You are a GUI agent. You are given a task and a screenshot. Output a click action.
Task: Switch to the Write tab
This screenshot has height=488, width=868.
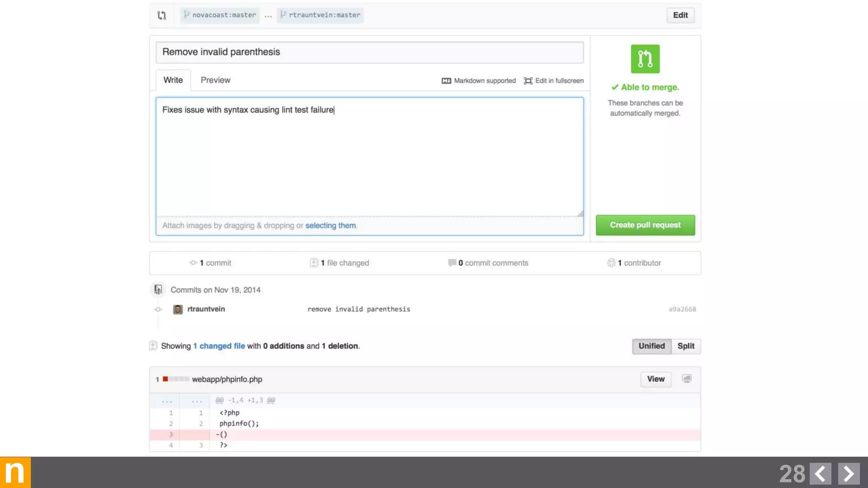coord(173,80)
